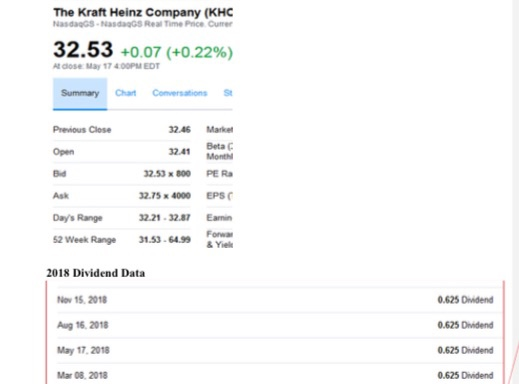Switch to the Conversations tab

click(x=180, y=93)
